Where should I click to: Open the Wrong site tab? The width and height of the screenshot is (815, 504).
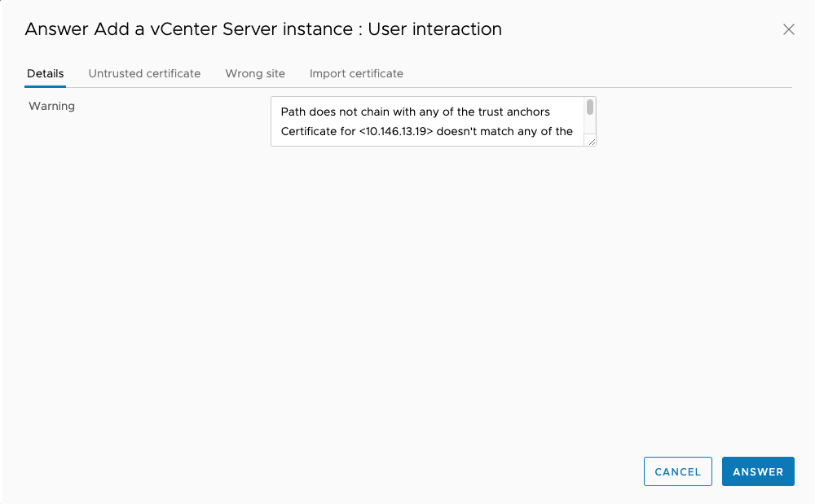255,74
